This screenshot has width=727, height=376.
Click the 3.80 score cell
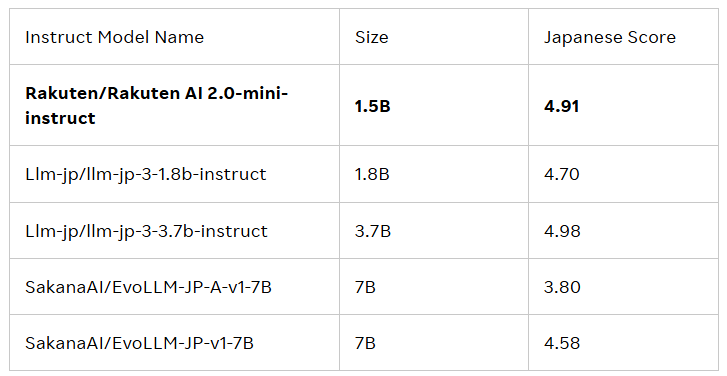click(x=562, y=287)
